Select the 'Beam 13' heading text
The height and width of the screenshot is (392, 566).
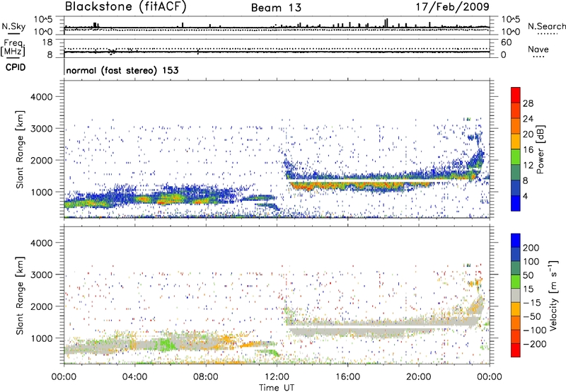(276, 8)
